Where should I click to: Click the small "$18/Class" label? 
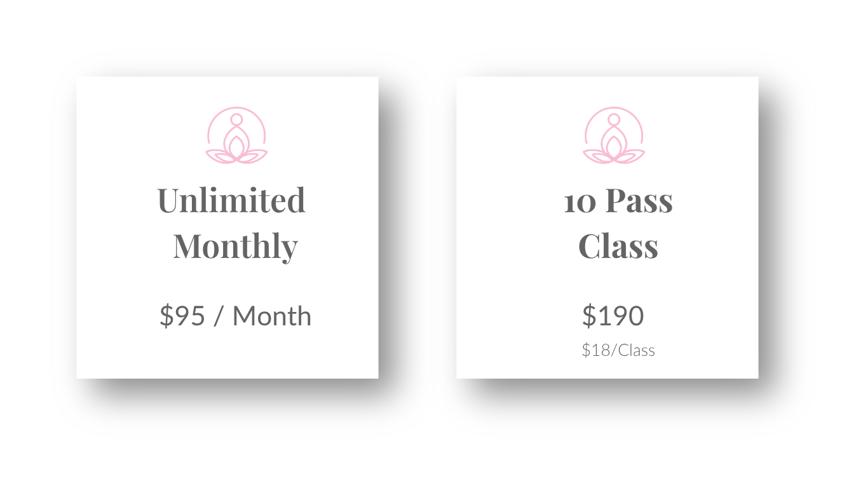pyautogui.click(x=618, y=350)
